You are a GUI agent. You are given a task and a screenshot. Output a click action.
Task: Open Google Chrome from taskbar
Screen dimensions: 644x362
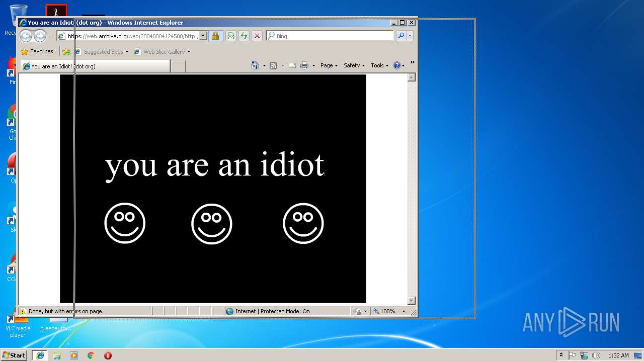tap(91, 355)
